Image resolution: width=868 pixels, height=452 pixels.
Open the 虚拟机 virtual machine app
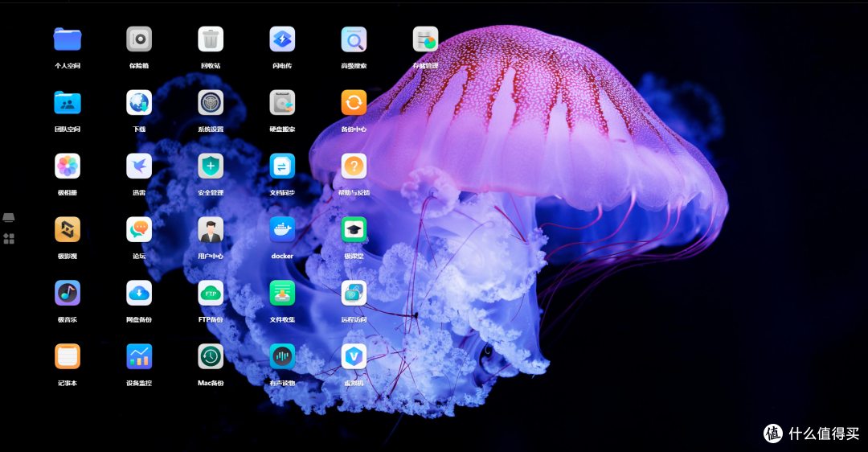pos(354,357)
